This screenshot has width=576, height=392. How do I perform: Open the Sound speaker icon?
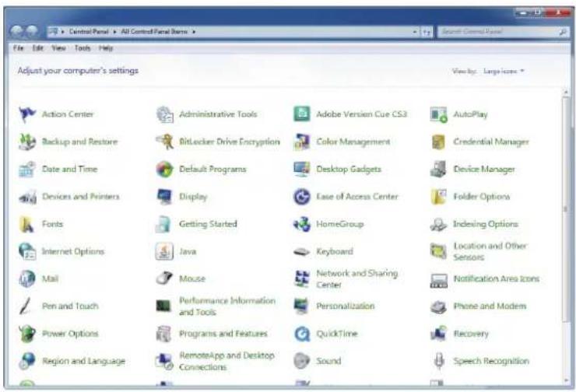click(x=302, y=361)
